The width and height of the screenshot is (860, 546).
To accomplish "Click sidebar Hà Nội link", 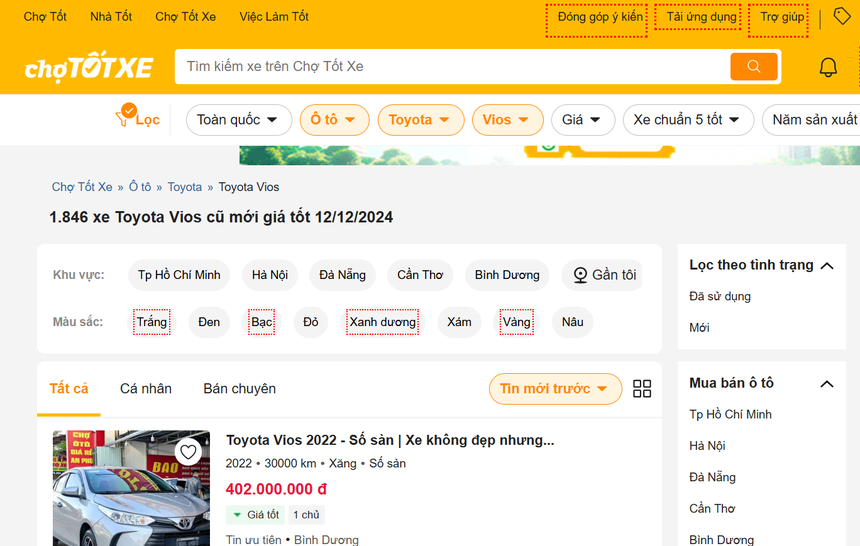I will tap(707, 446).
